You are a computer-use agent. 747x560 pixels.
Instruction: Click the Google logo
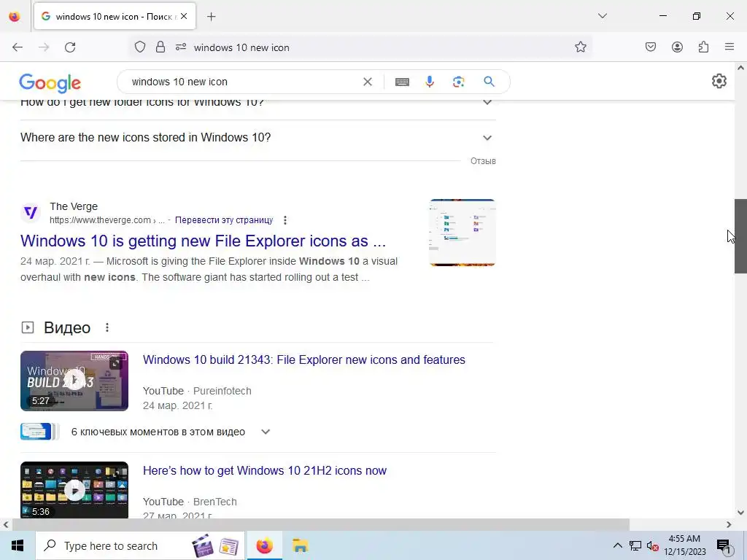[50, 83]
